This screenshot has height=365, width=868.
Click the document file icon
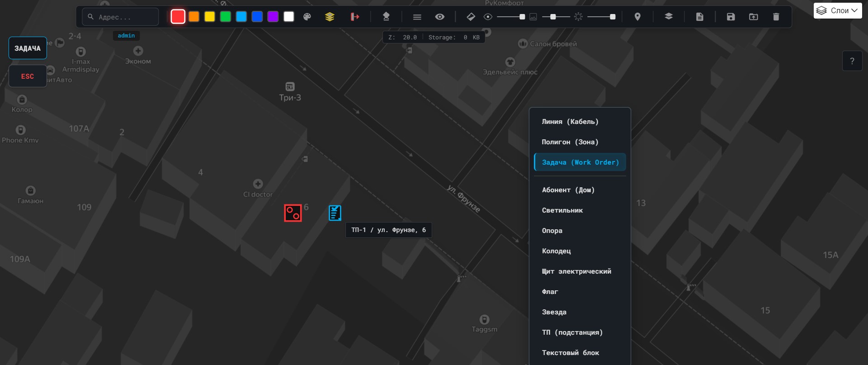[699, 17]
